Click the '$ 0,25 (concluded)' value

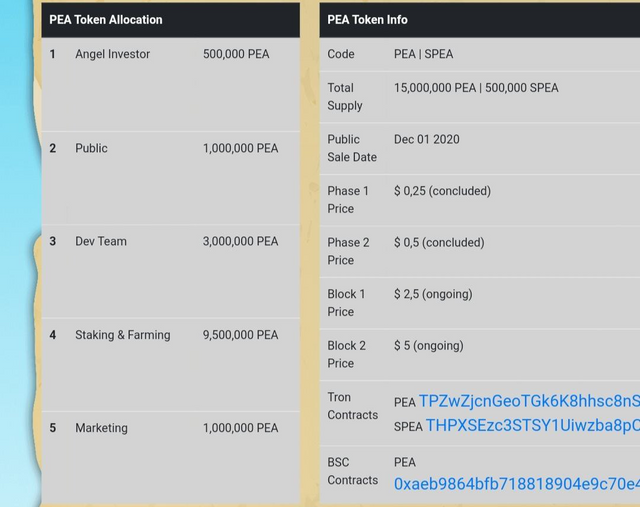(442, 191)
